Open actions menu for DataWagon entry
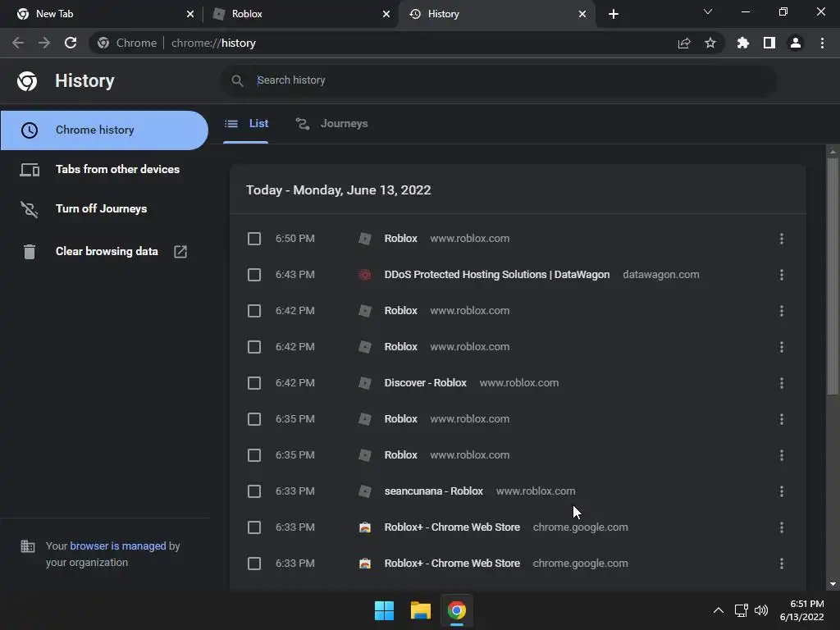Image resolution: width=840 pixels, height=630 pixels. pos(782,275)
